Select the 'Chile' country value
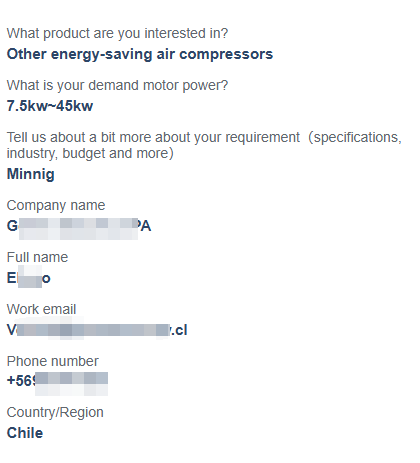Viewport: 420px width, 463px height. coord(25,433)
